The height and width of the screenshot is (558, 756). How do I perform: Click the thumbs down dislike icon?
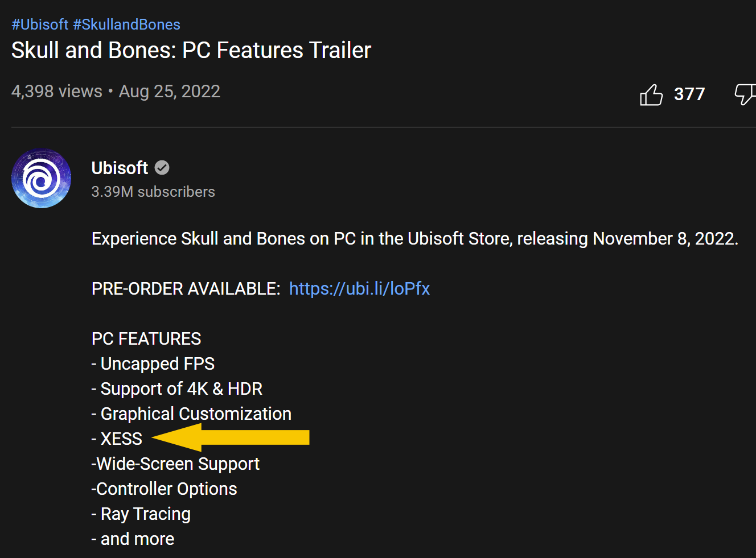745,94
